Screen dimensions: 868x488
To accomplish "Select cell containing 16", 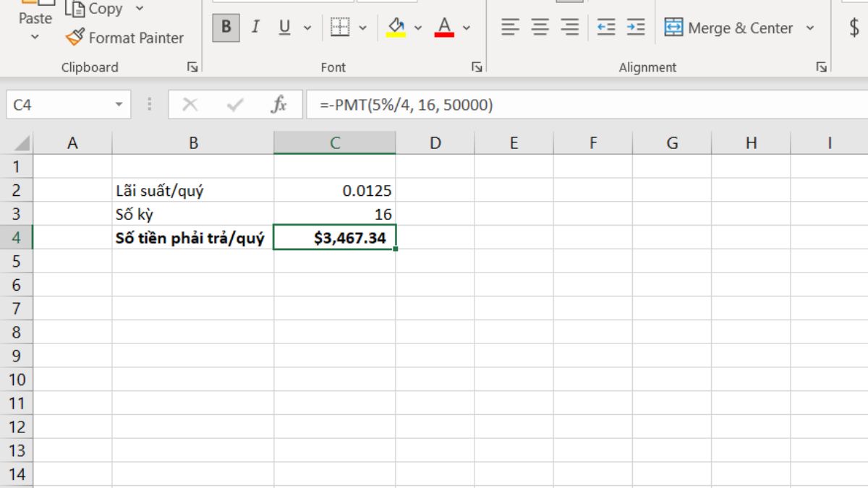I will [335, 214].
